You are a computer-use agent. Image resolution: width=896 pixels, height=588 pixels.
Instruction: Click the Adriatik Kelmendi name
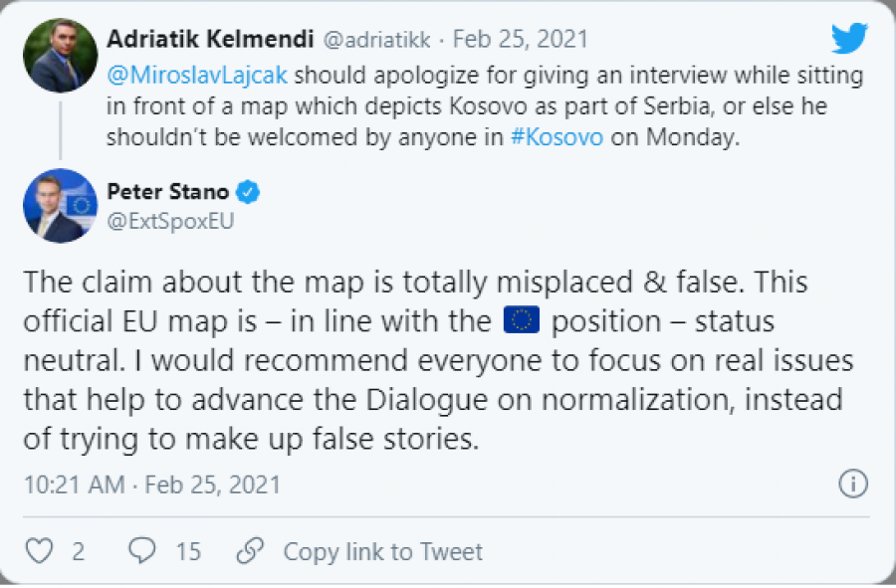210,39
